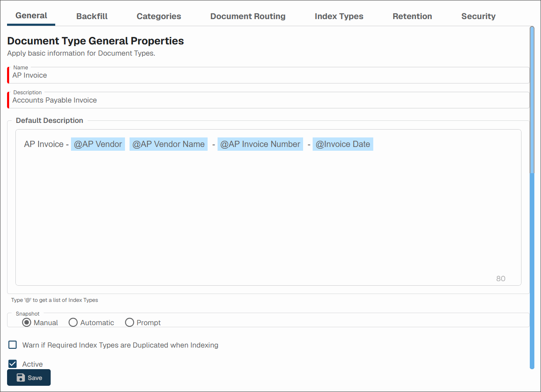Select the @AP Vendor token
Image resolution: width=541 pixels, height=392 pixels.
[x=98, y=144]
